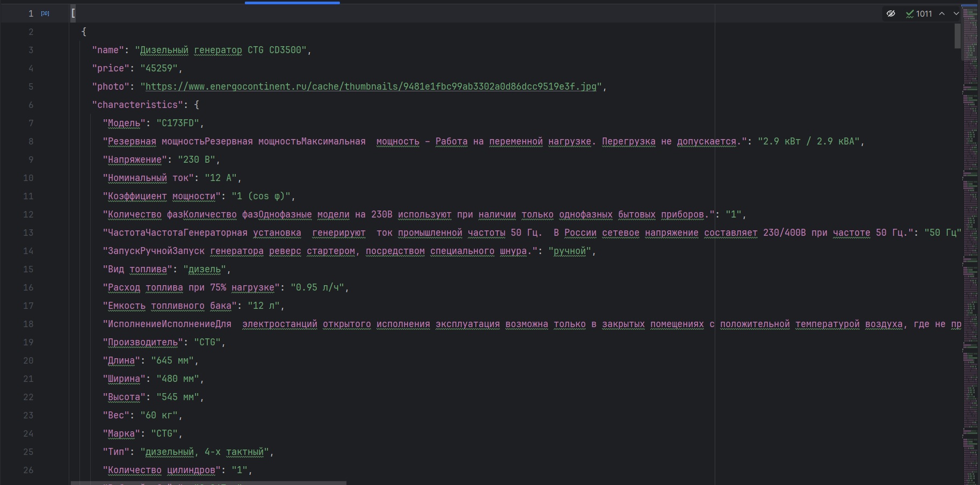This screenshot has width=980, height=485.
Task: Click the "Емкость топливного бака" key
Action: pyautogui.click(x=170, y=306)
